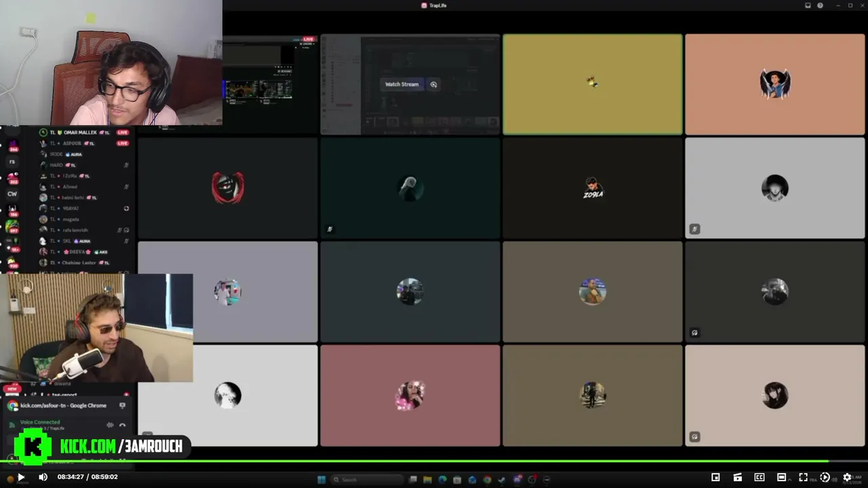Viewport: 868px width, 488px height.
Task: Seek on the green video progress bar
Action: (434, 462)
